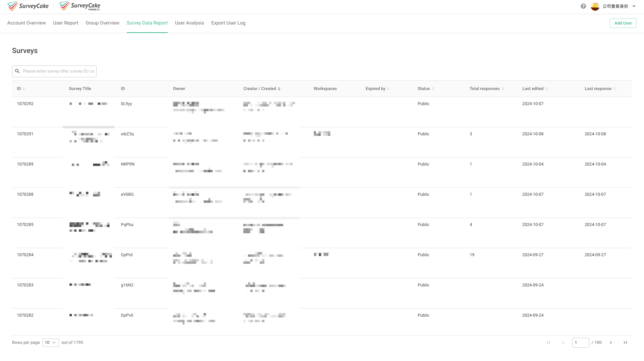
Task: Click the page number input field
Action: click(x=581, y=343)
